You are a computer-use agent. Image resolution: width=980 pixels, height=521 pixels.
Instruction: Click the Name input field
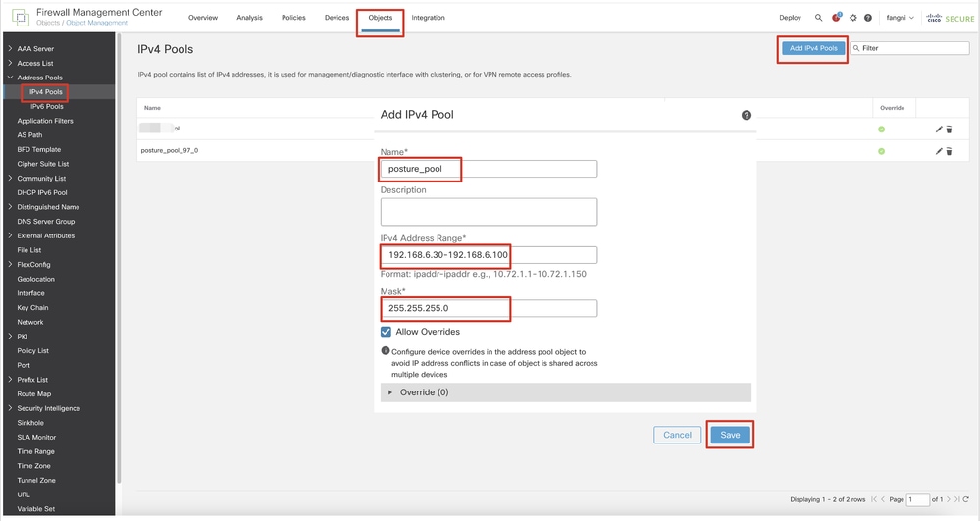(x=489, y=169)
